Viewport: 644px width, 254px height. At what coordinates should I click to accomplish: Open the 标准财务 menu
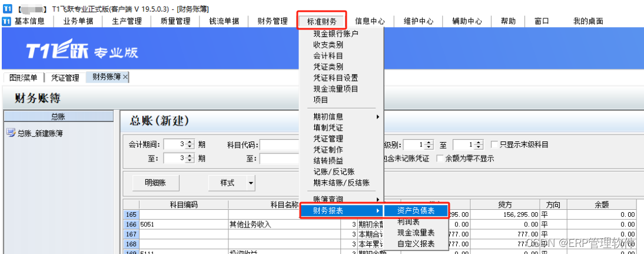(x=321, y=21)
